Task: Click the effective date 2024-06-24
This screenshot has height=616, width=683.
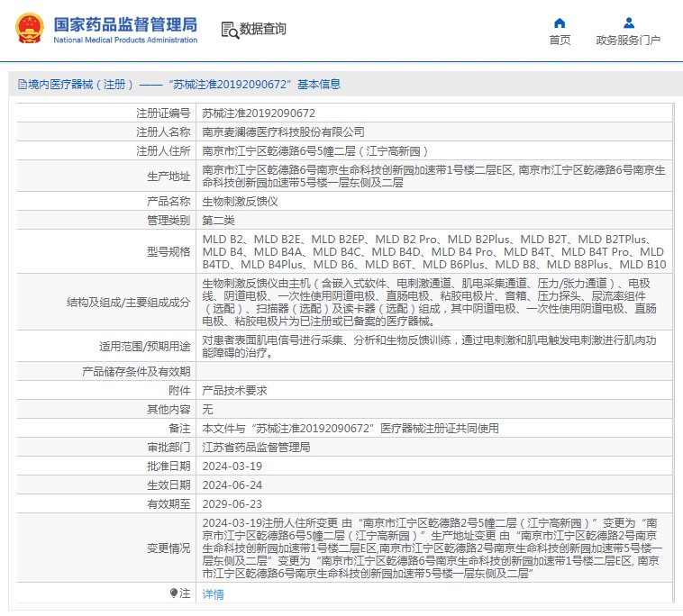Action: [x=232, y=485]
